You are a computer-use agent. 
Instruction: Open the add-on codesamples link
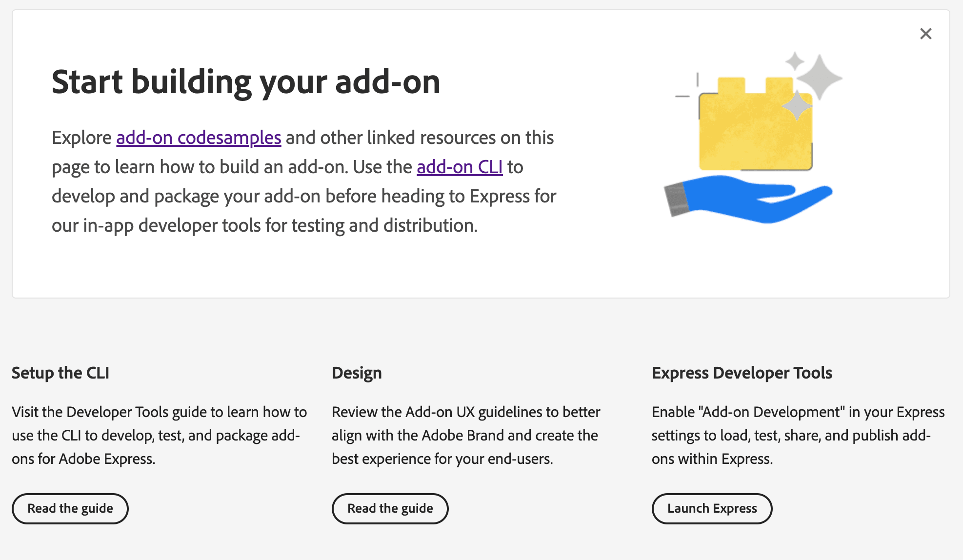(198, 138)
